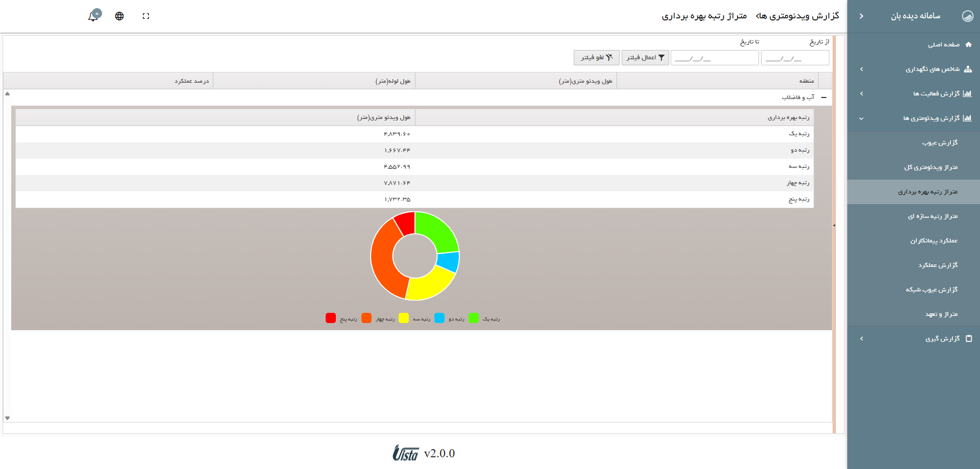Toggle رتبه پنج red legend series

click(331, 318)
